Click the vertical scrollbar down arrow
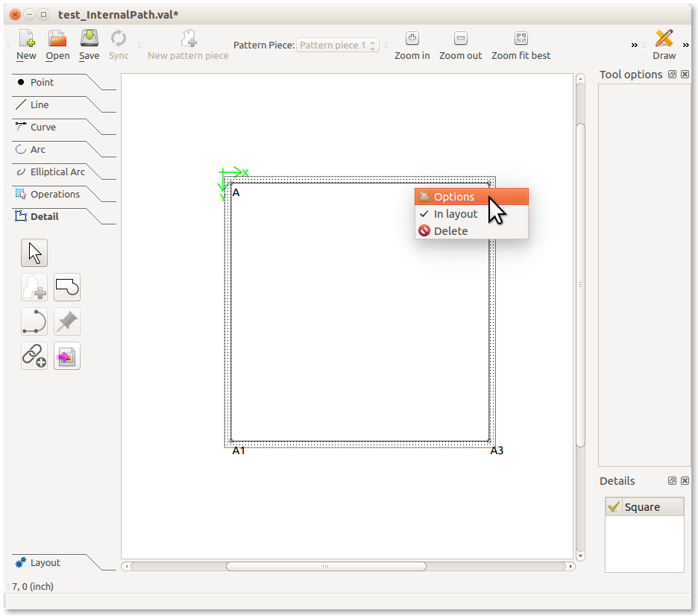Viewport: 698px width, 616px height. [x=580, y=556]
